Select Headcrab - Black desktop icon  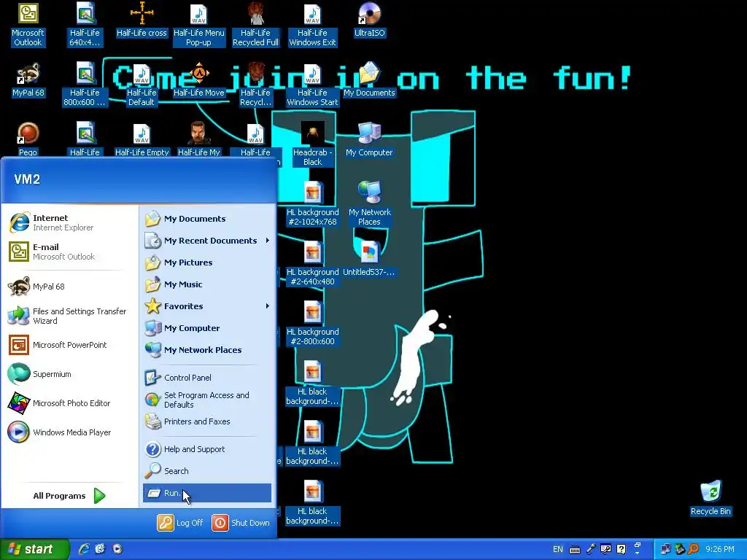[312, 144]
